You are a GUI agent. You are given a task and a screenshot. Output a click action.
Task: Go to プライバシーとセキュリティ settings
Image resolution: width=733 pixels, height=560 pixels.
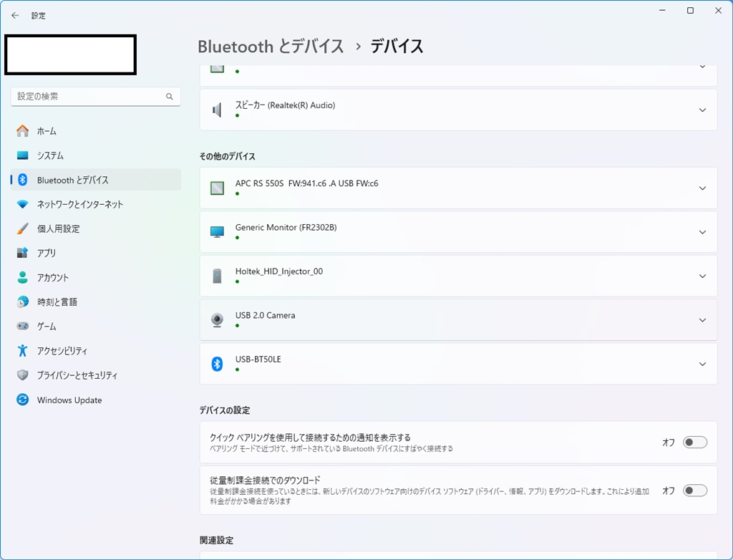click(x=95, y=375)
